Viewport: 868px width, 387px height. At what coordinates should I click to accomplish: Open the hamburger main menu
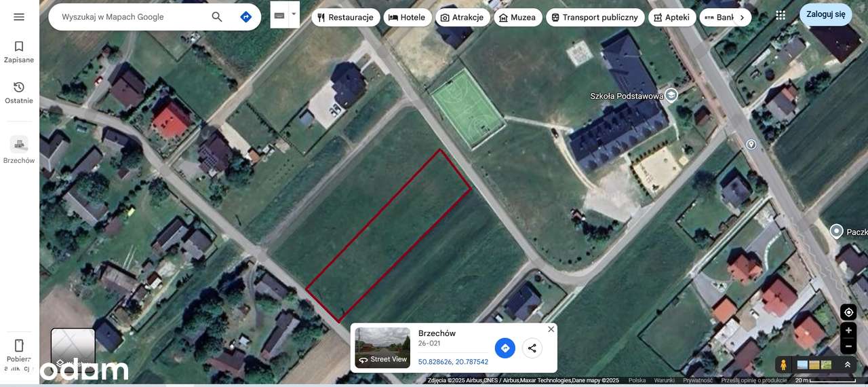[19, 17]
